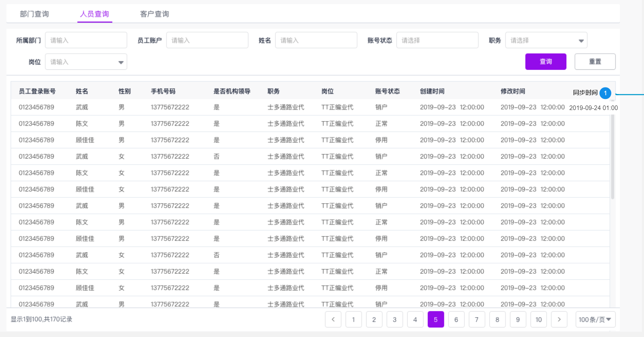Click 手机号码 column header
Image resolution: width=644 pixels, height=337 pixels.
163,91
